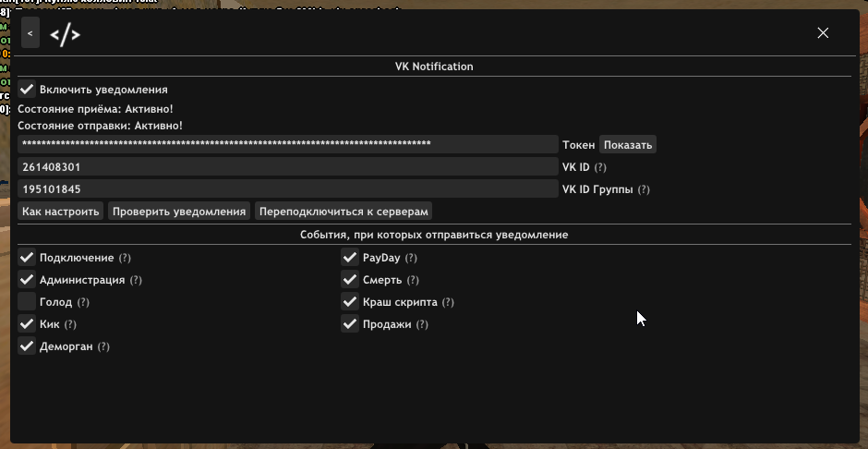Uncheck the Продажи event checkbox
This screenshot has height=449, width=868.
point(350,324)
